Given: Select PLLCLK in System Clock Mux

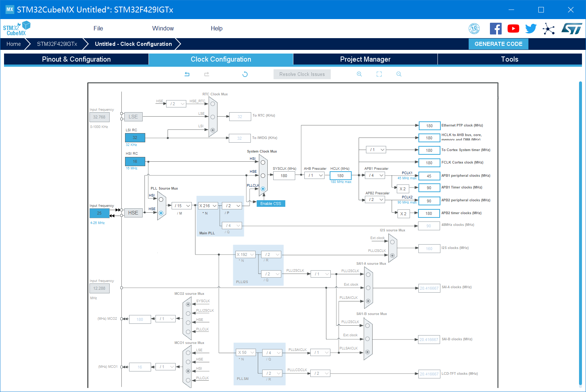Looking at the screenshot, I should pyautogui.click(x=263, y=189).
